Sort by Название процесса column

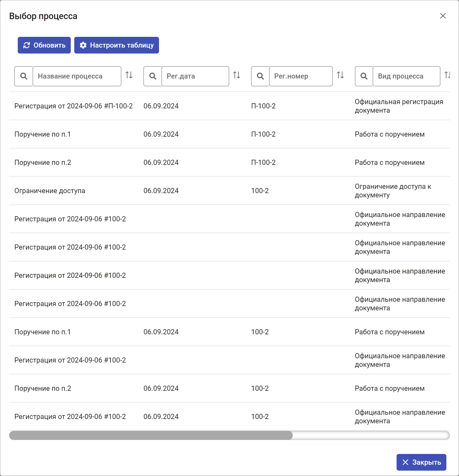(x=129, y=75)
